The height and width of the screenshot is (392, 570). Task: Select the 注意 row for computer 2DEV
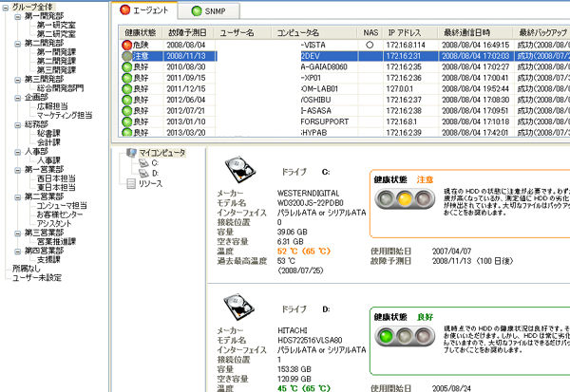[x=285, y=57]
